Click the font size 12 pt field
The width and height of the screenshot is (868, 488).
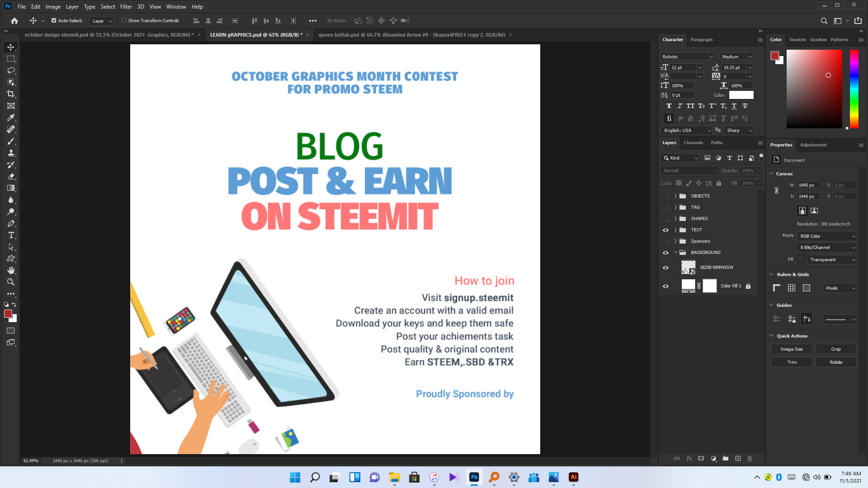point(683,67)
